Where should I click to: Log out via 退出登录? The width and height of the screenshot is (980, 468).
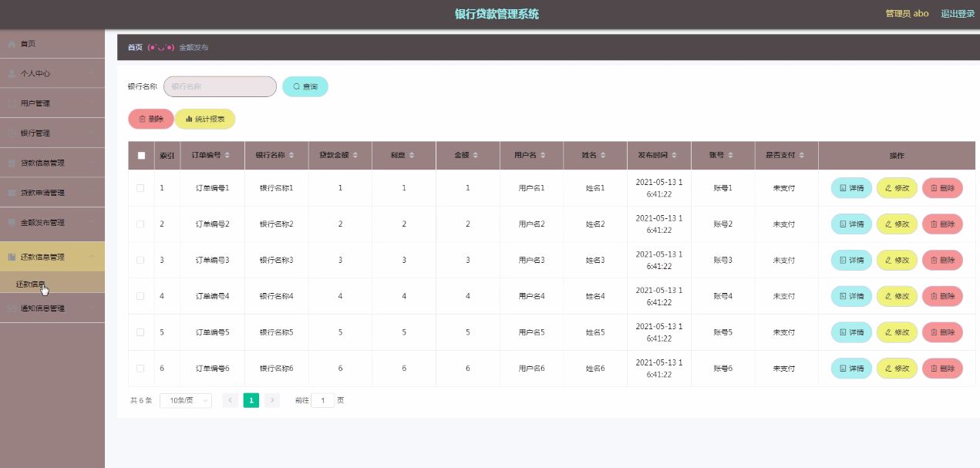(x=958, y=14)
